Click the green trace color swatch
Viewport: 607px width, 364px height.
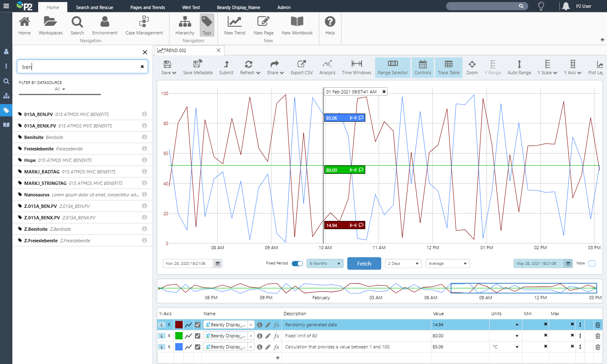tap(179, 336)
